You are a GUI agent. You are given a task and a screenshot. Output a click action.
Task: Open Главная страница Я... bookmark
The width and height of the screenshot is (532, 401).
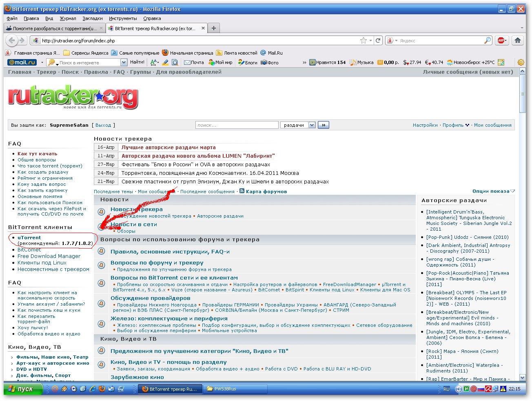pyautogui.click(x=33, y=53)
